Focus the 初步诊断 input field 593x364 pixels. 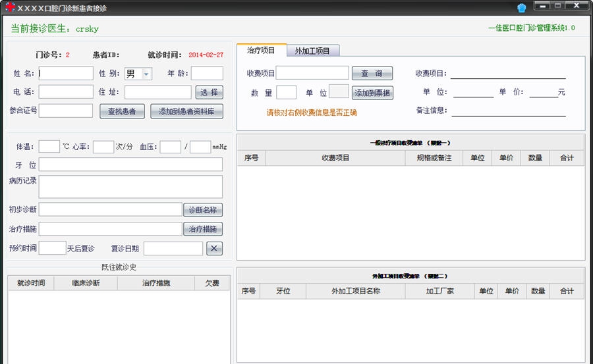point(111,209)
